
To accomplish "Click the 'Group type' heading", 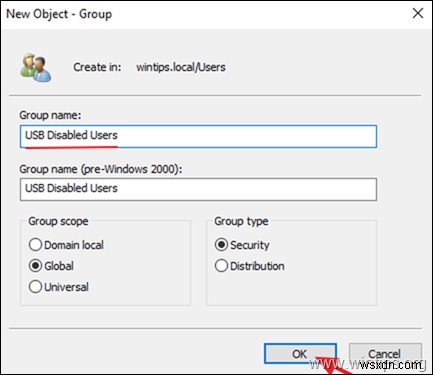I will coord(241,221).
